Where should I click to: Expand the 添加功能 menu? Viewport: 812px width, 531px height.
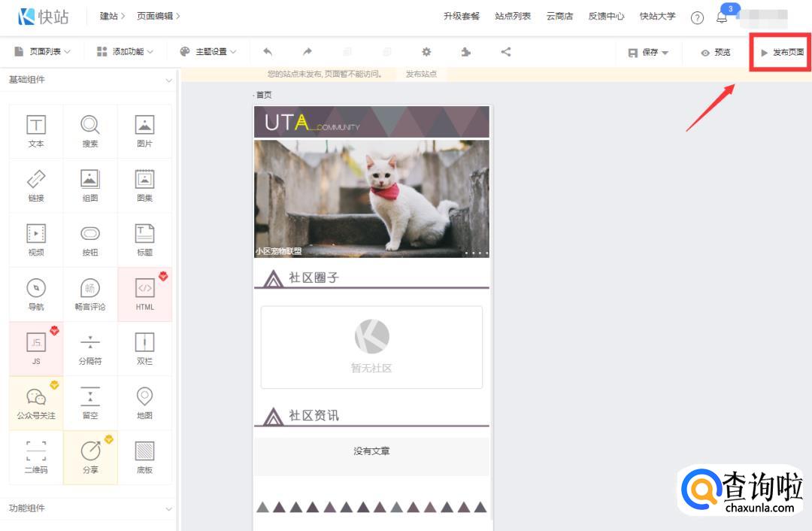coord(125,52)
